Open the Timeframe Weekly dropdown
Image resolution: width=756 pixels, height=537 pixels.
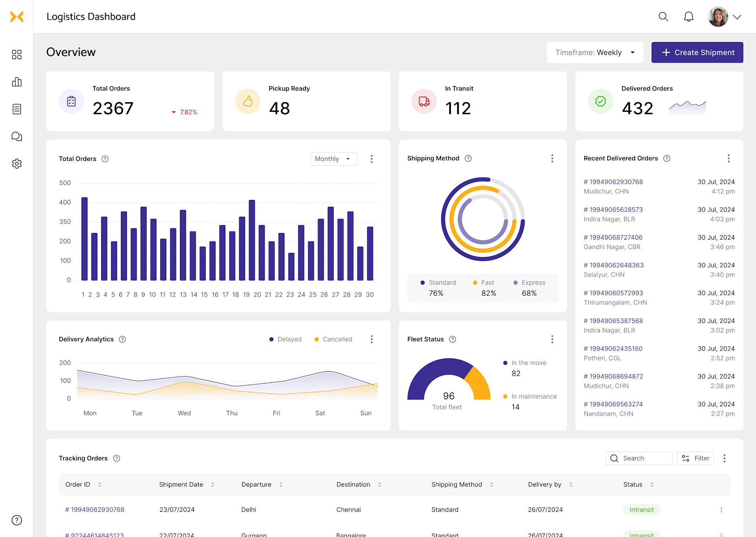[595, 52]
